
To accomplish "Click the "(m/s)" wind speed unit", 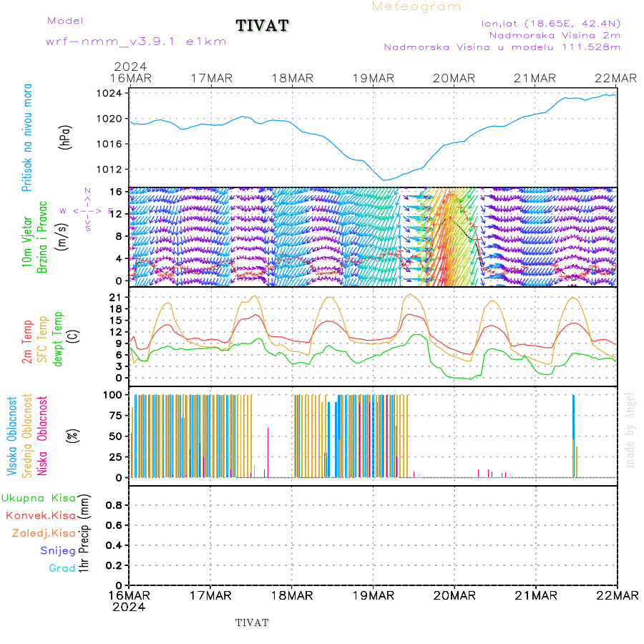I will [x=62, y=237].
